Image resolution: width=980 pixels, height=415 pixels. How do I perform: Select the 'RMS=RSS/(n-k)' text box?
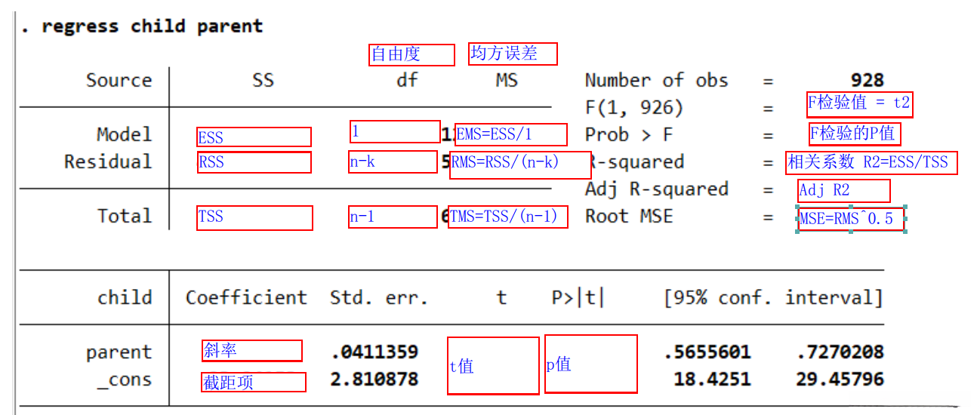click(x=520, y=165)
